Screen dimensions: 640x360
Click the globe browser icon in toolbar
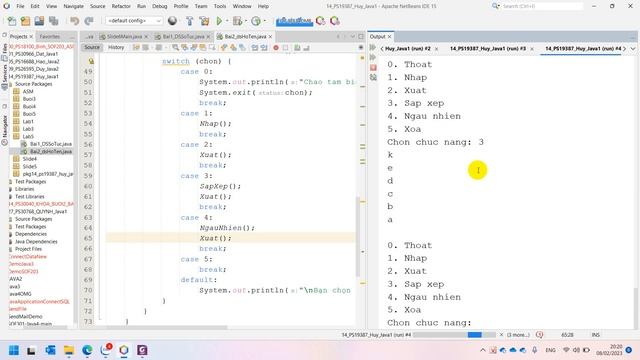172,21
